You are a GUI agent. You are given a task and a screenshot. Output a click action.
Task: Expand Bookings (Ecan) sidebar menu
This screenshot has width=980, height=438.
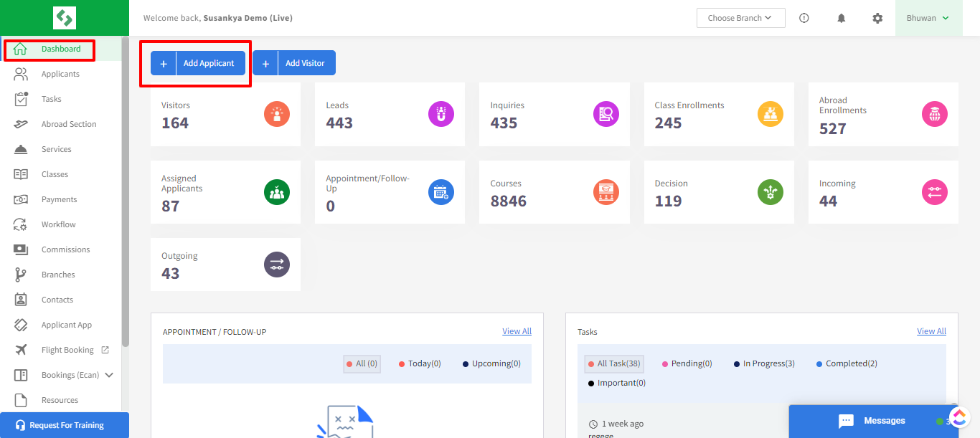(x=109, y=375)
